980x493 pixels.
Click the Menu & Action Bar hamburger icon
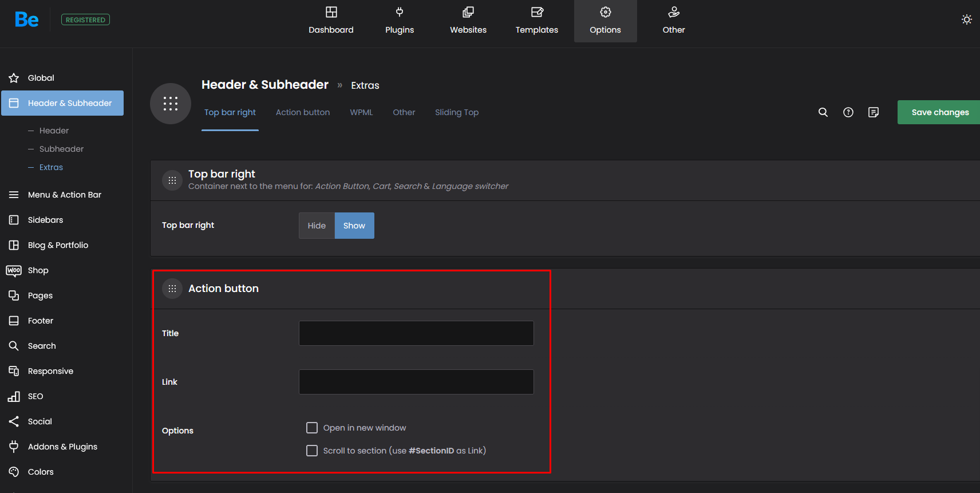point(14,195)
